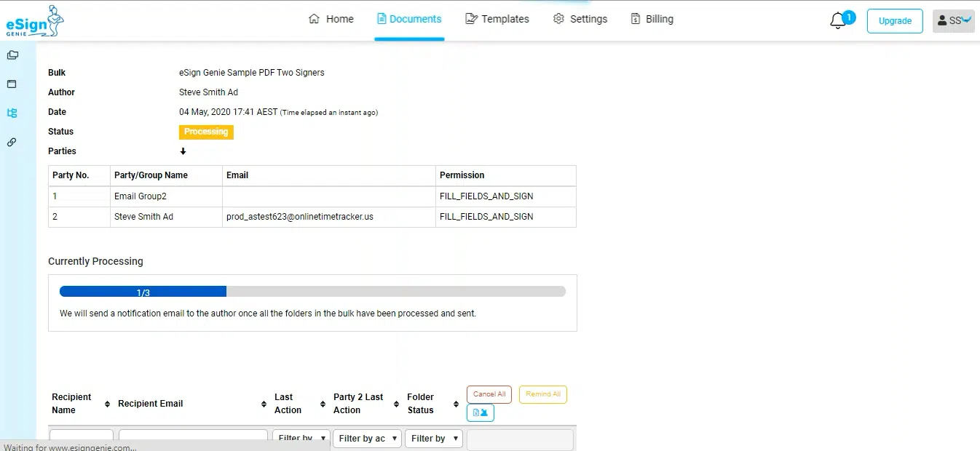Click the Cancel All button
The image size is (980, 451).
[489, 394]
